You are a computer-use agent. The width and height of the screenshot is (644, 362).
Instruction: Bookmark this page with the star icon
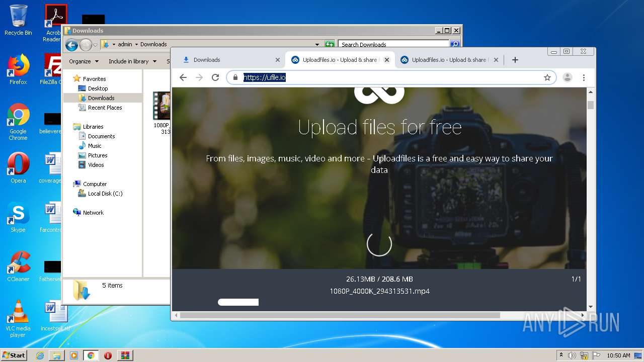coord(547,77)
